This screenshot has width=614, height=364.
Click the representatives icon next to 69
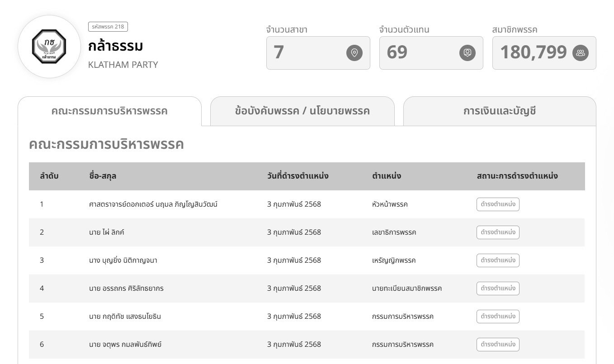click(x=467, y=52)
